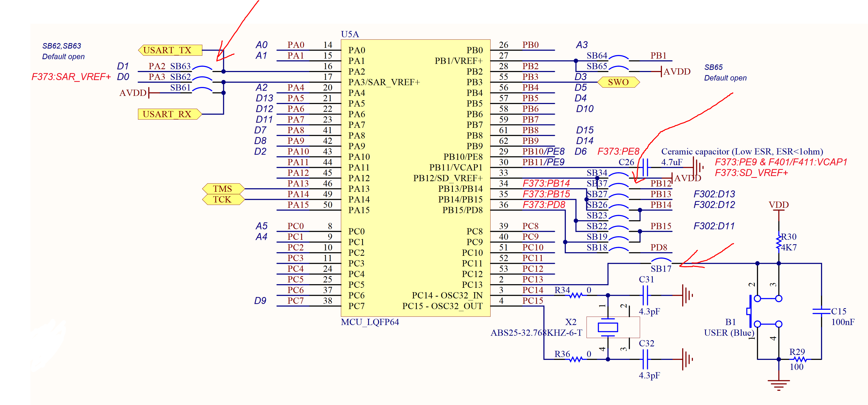Click the PB12/SD_VREF+ pin name

[x=448, y=178]
